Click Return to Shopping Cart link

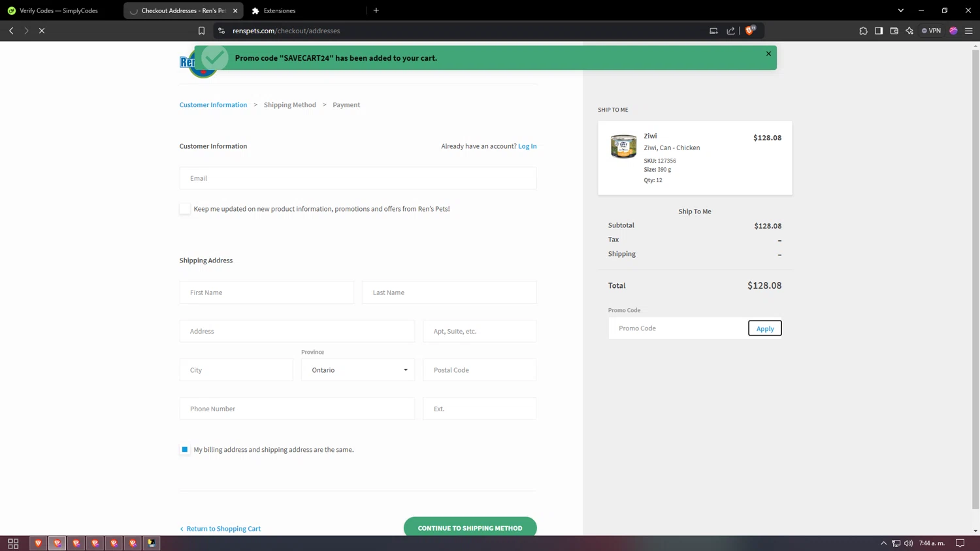click(x=220, y=529)
